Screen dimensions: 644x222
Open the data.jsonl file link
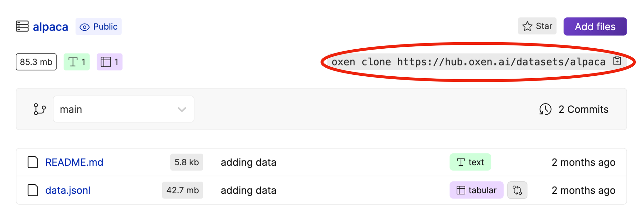(68, 190)
